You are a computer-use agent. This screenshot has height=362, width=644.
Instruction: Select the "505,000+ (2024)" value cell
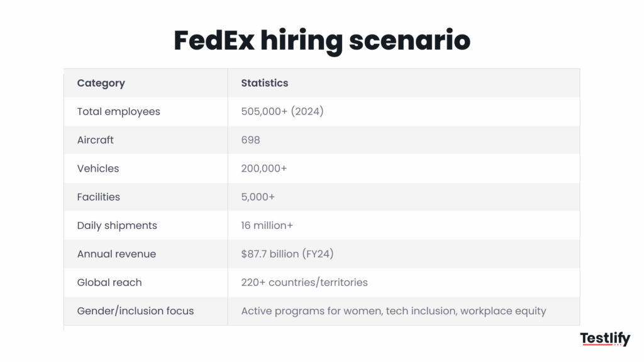[282, 111]
